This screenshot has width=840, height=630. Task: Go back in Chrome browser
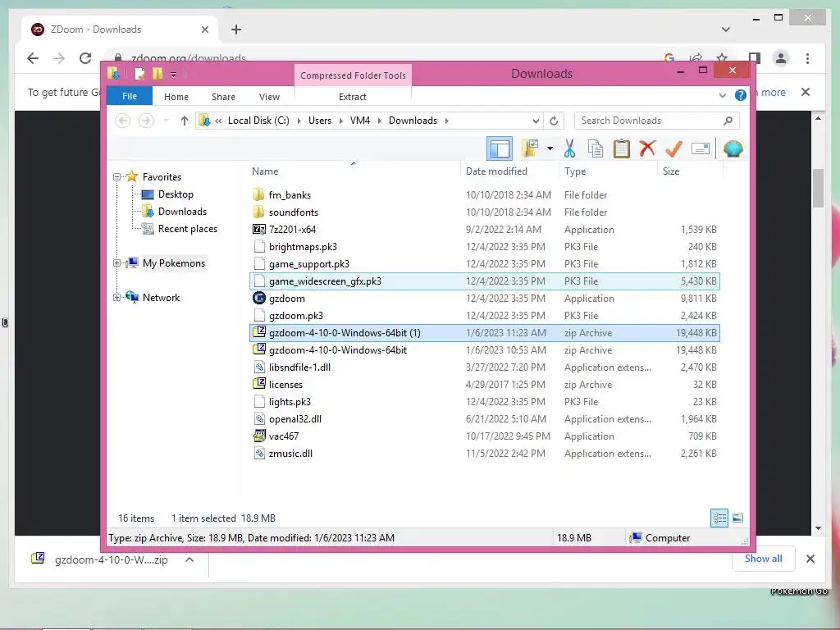[33, 58]
